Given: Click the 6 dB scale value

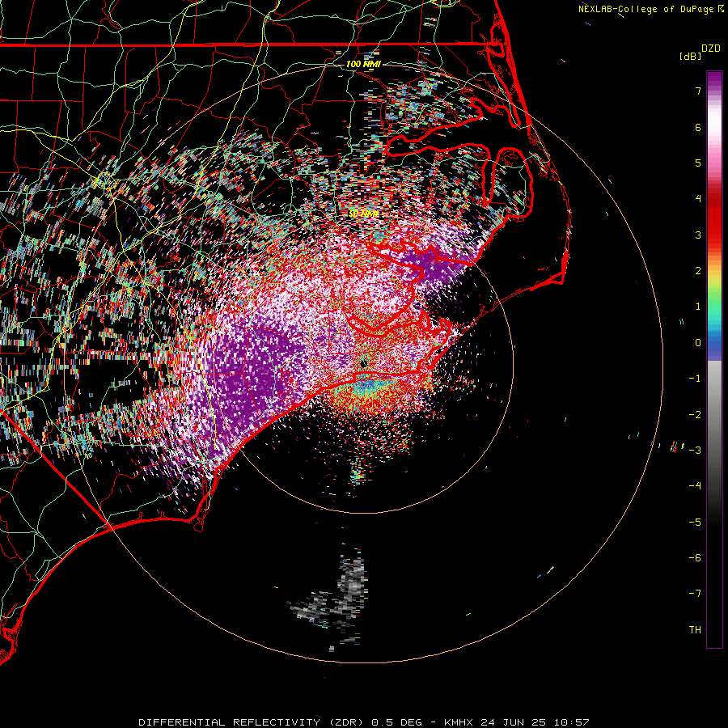Looking at the screenshot, I should point(698,127).
